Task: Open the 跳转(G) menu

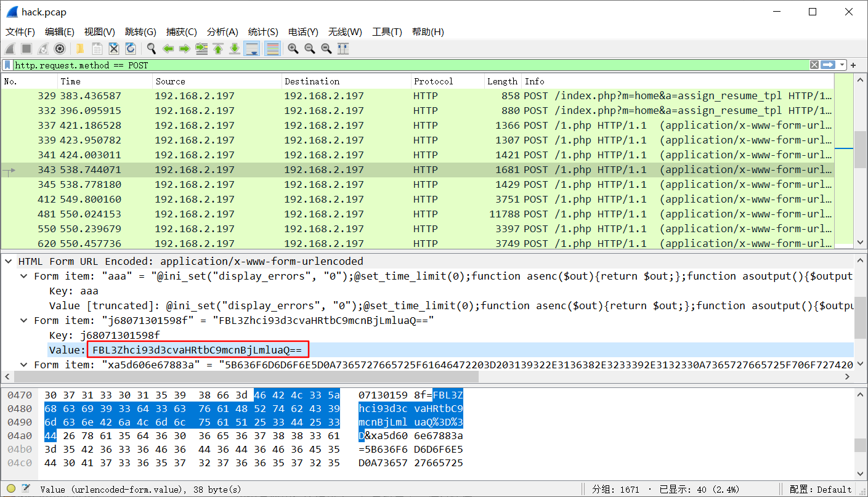Action: (140, 32)
